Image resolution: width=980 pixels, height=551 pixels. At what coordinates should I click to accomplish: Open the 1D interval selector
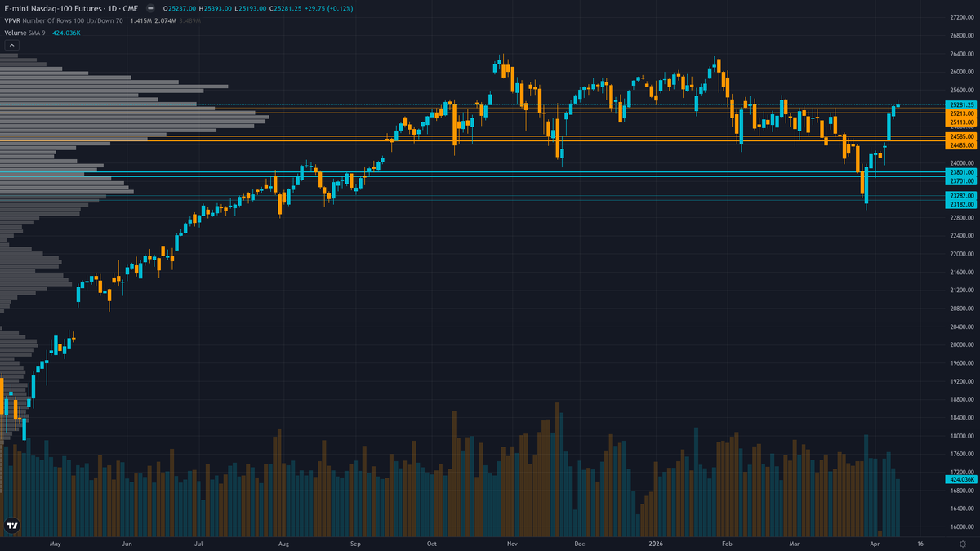[111, 8]
